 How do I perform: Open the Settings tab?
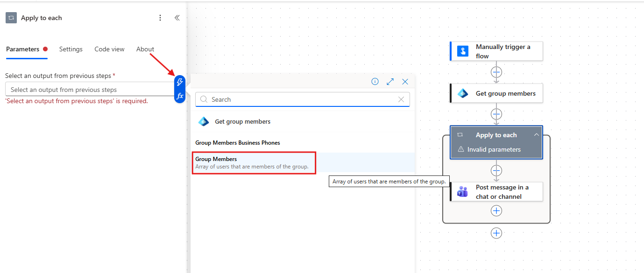pyautogui.click(x=71, y=49)
